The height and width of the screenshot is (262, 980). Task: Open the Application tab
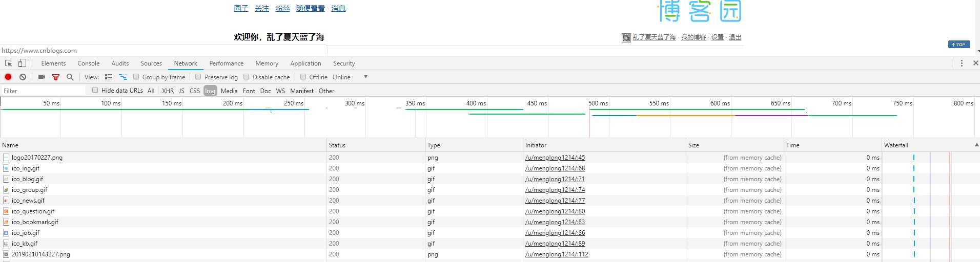306,63
